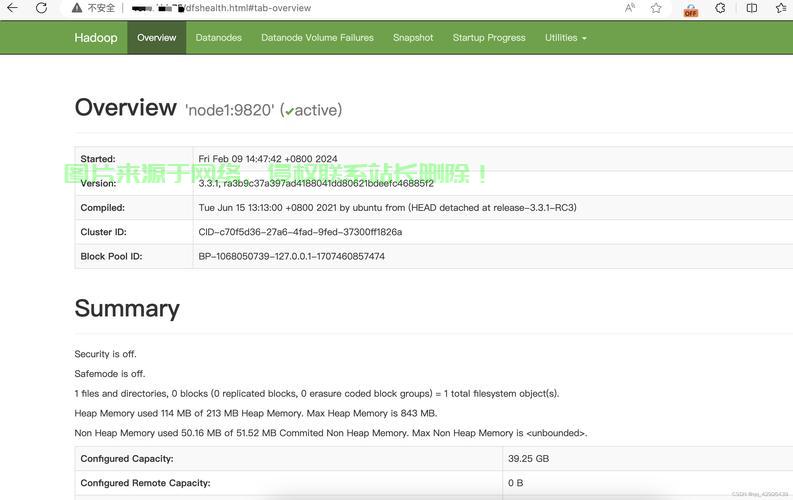Select the 39.25 GB value
This screenshot has height=500, width=793.
[x=528, y=459]
